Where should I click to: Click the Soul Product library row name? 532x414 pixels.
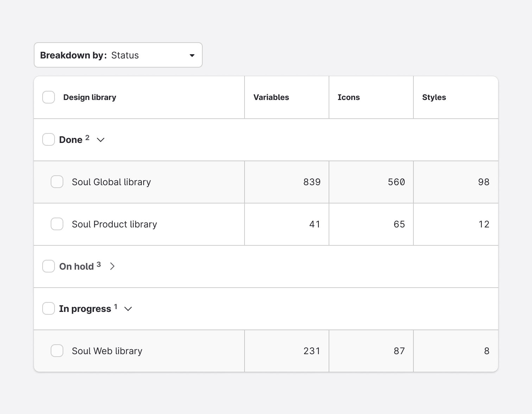pyautogui.click(x=114, y=224)
